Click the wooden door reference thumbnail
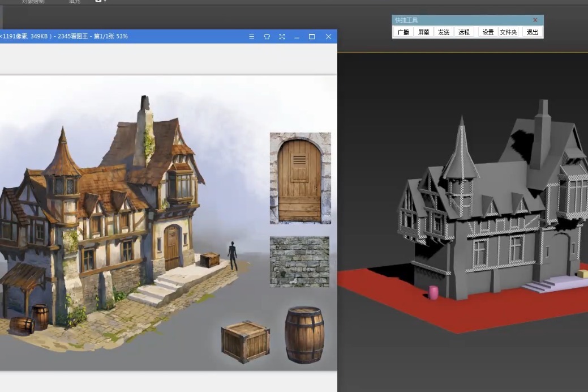Image resolution: width=588 pixels, height=392 pixels. pos(301,177)
